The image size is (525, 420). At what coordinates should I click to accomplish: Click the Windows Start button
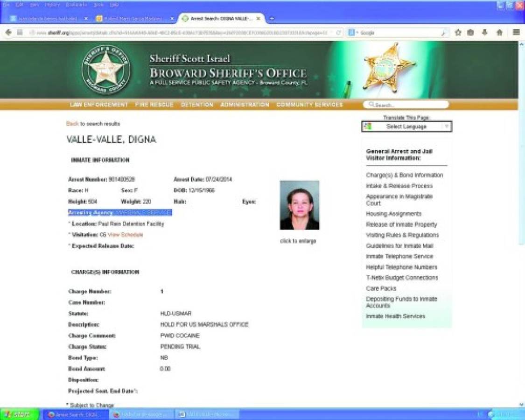(x=20, y=414)
